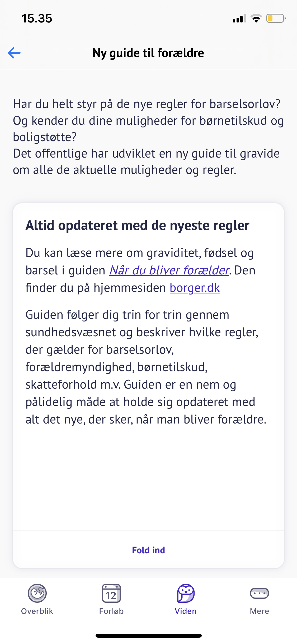The image size is (297, 644).
Task: Tap the 15.35 clock in status bar
Action: point(37,19)
